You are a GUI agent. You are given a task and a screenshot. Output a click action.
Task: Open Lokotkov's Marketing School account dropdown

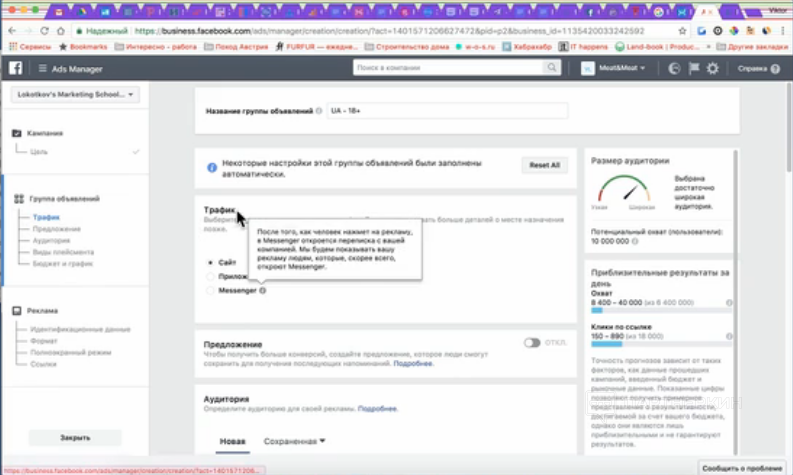pyautogui.click(x=75, y=95)
